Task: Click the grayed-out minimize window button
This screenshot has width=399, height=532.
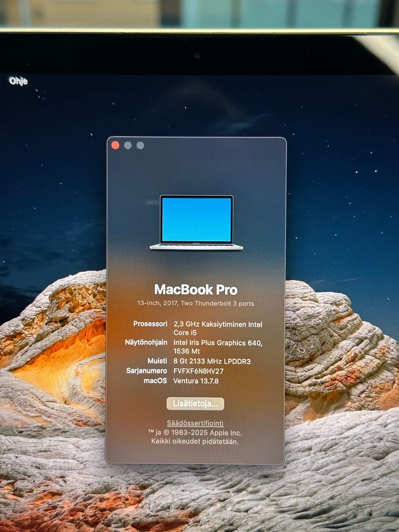Action: [x=128, y=145]
